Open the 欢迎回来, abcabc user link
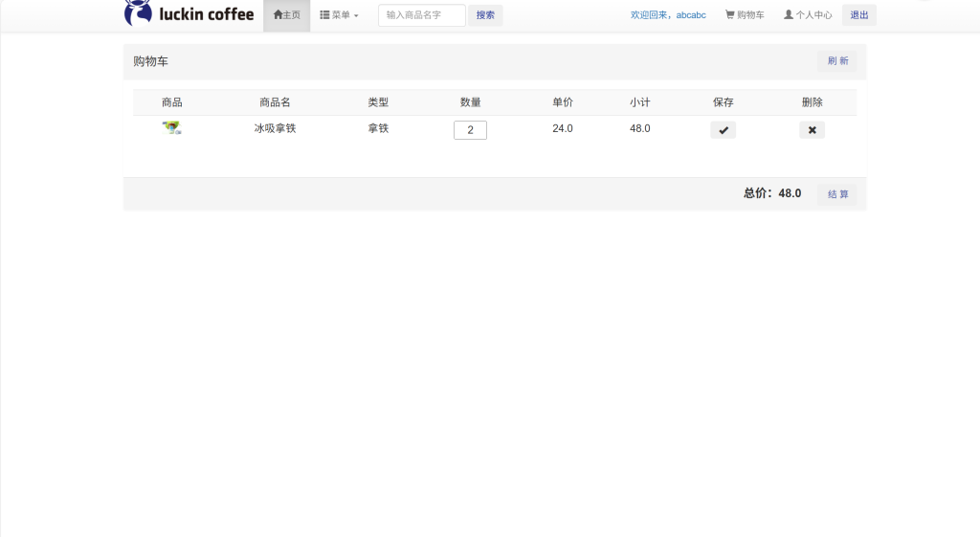980x537 pixels. click(x=668, y=15)
